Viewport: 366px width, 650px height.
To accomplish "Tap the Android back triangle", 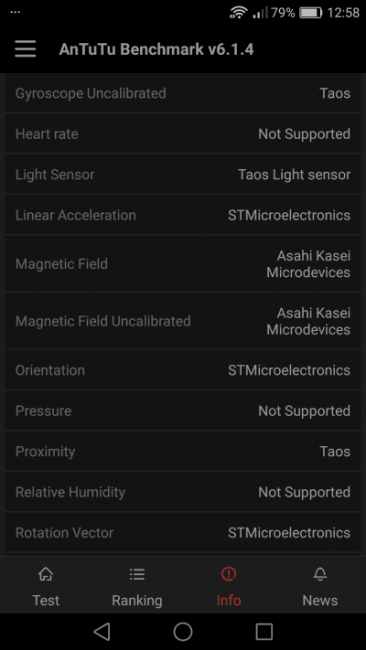I will tap(102, 631).
